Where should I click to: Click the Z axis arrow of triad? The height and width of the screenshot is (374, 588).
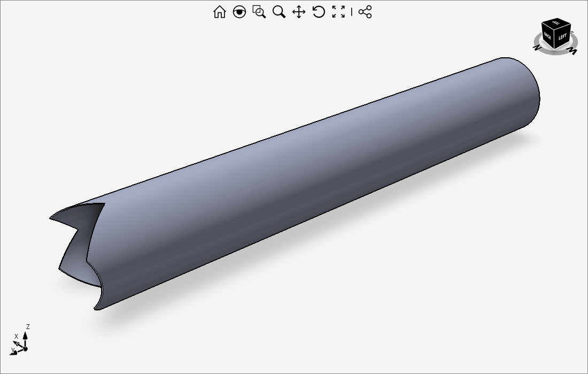tap(25, 335)
